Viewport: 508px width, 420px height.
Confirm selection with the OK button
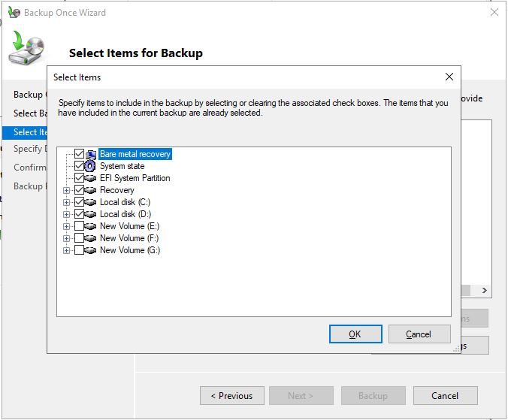coord(355,334)
